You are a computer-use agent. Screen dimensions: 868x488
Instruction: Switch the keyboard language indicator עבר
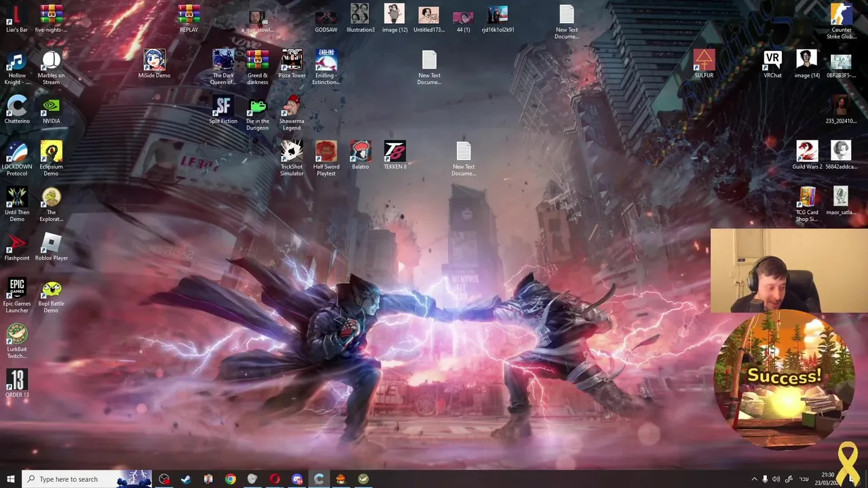[x=804, y=479]
